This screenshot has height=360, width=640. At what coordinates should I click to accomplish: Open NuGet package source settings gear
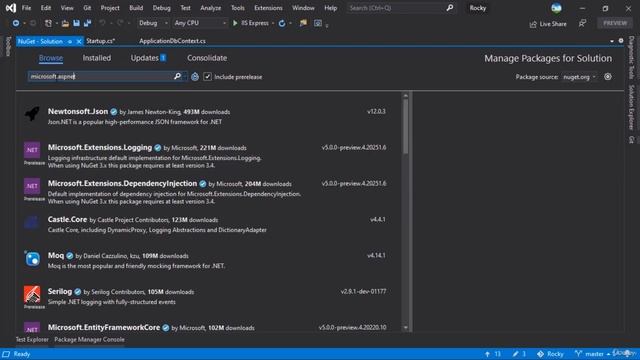(608, 77)
